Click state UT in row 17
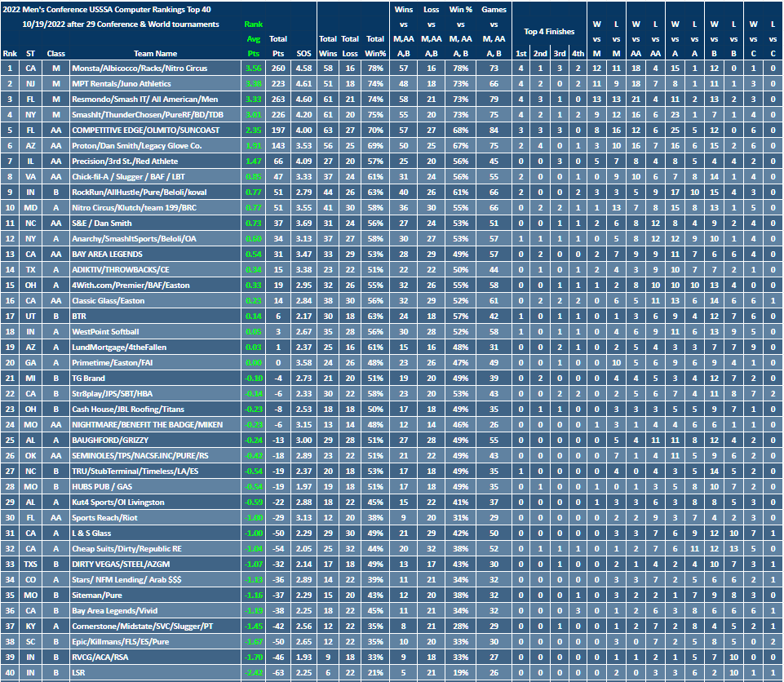784x682 pixels. [x=30, y=316]
